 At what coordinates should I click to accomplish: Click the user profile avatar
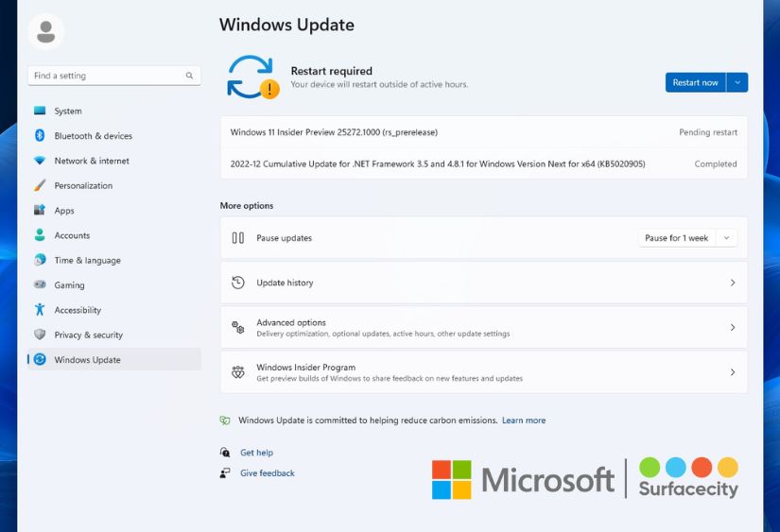click(x=45, y=32)
